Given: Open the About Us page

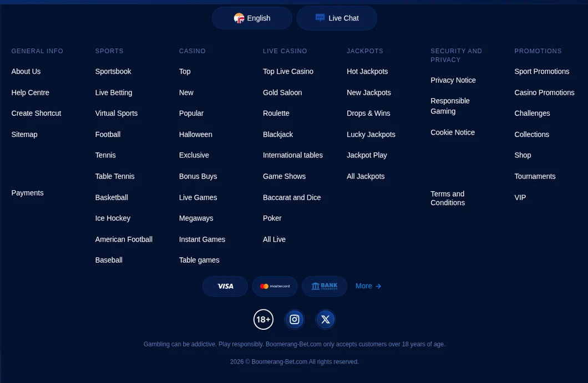Looking at the screenshot, I should [x=26, y=71].
